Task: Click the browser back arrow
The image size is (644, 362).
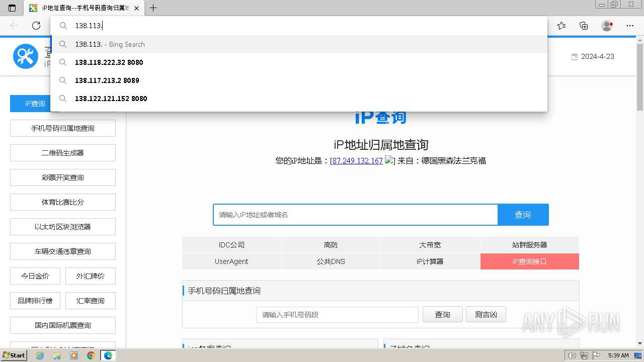Action: [x=14, y=26]
